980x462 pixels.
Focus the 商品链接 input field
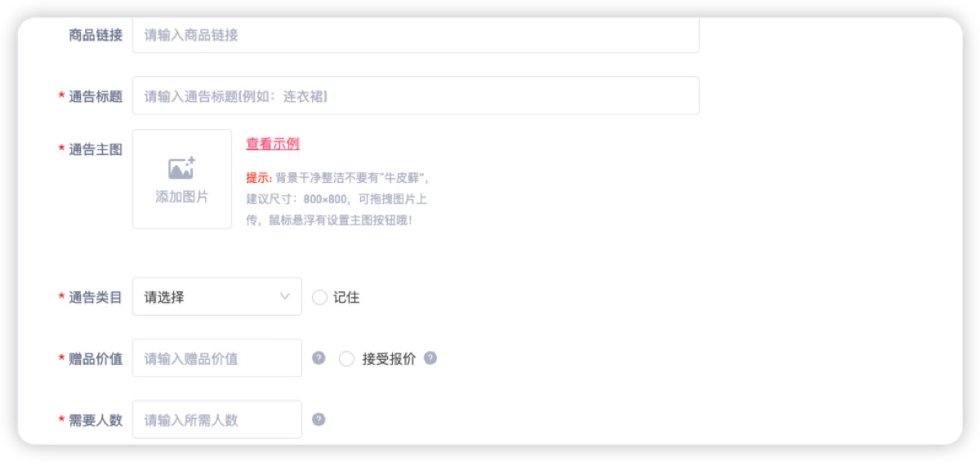point(416,35)
